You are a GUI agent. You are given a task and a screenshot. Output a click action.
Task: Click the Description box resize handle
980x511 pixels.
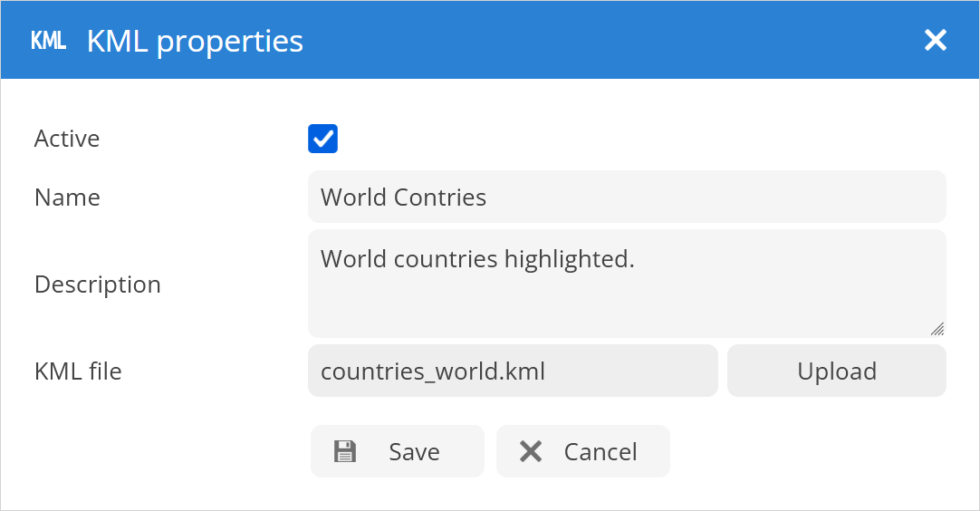[x=937, y=328]
